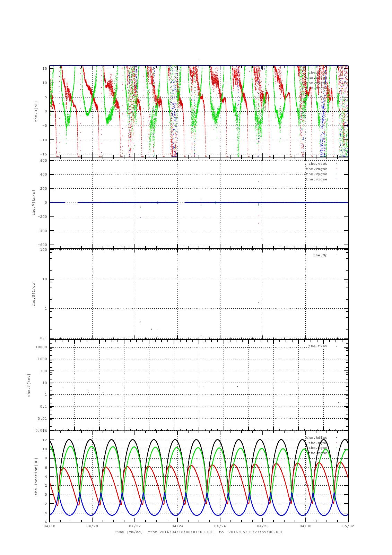The image size is (392, 555).
Task: Select the the.zgse legend entry in location panel
Action: [x=317, y=453]
